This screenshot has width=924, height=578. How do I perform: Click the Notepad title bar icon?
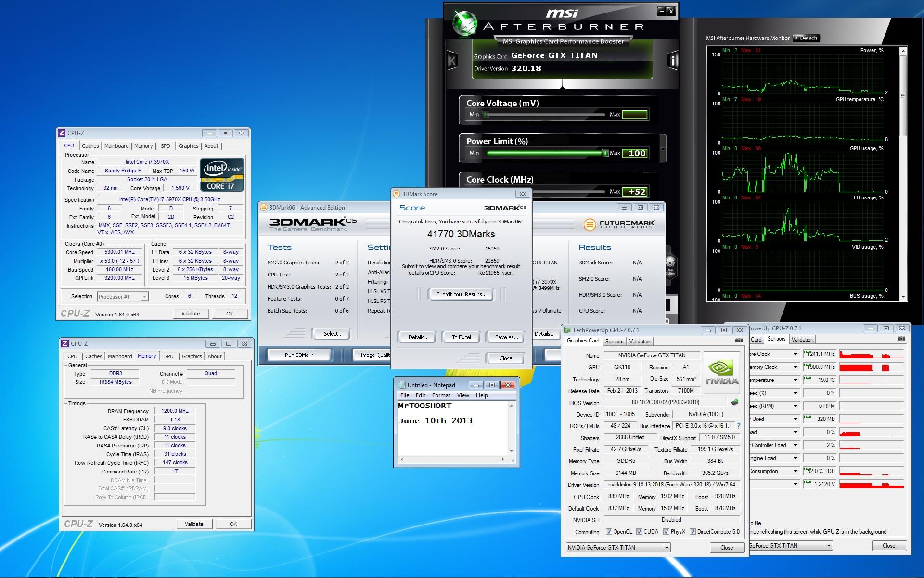click(402, 385)
